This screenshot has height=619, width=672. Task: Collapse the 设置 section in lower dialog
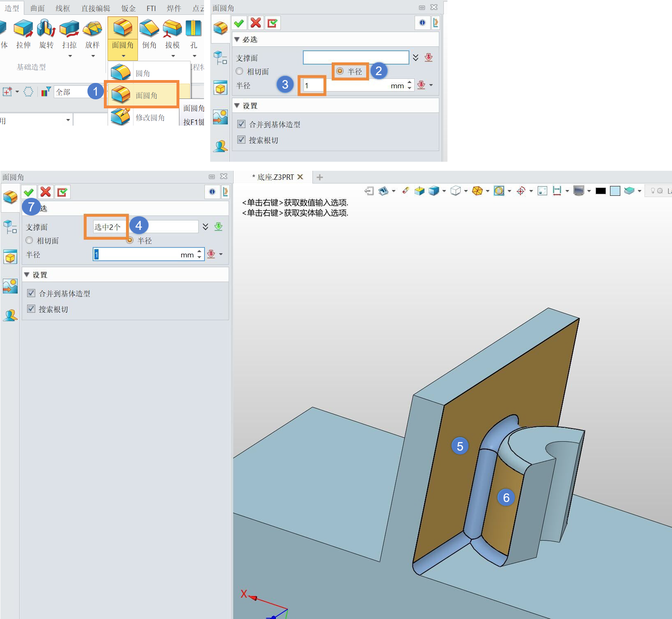pyautogui.click(x=27, y=275)
